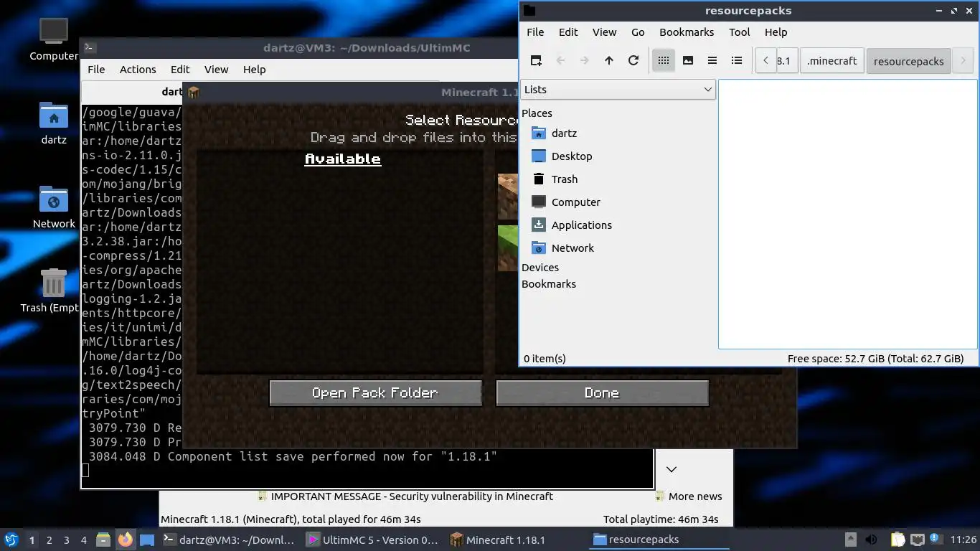
Task: Open the terminal File menu
Action: coord(96,70)
